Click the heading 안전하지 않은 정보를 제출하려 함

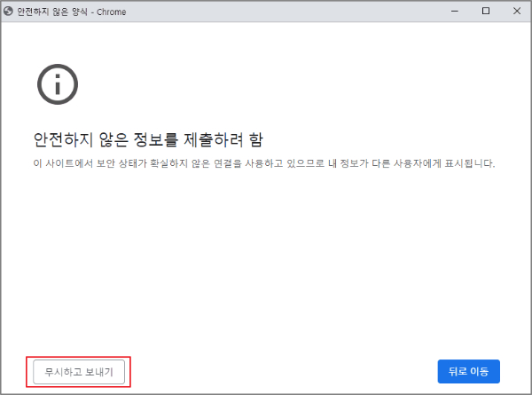point(148,140)
